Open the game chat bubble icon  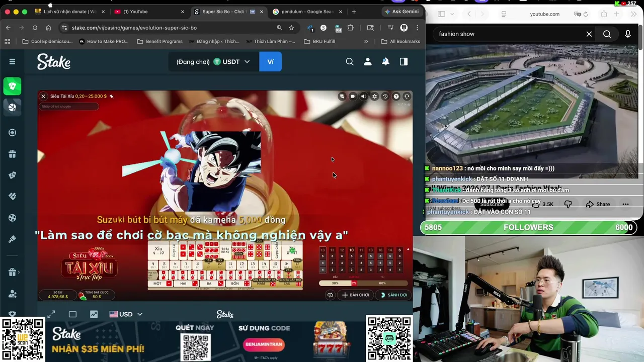pos(342,97)
